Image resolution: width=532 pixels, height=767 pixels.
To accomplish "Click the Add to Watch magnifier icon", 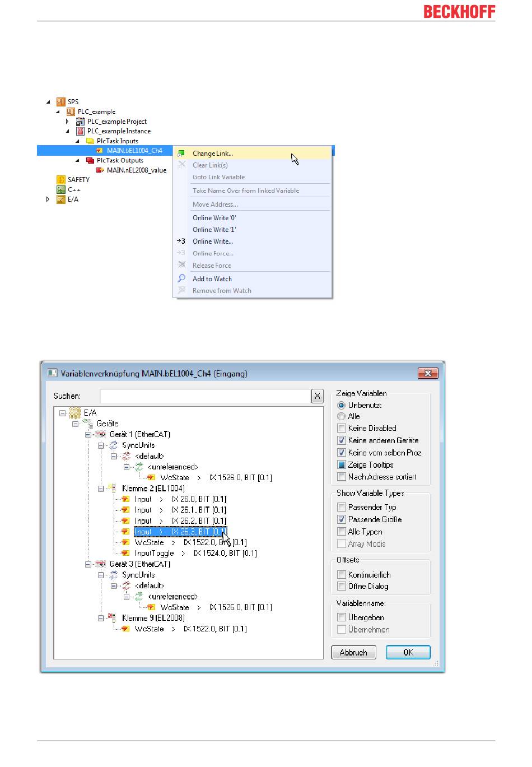I will (x=181, y=278).
